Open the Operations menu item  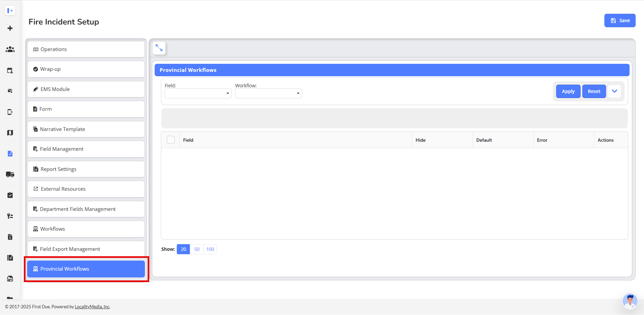pyautogui.click(x=86, y=49)
